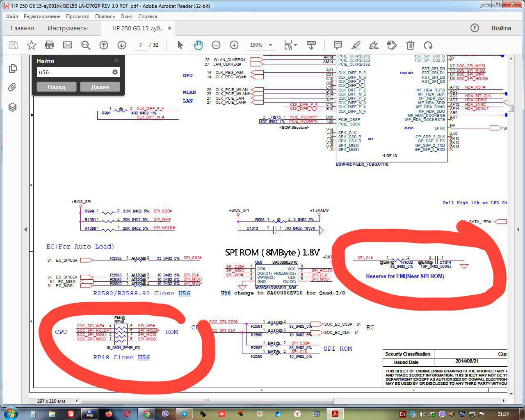Viewport: 525px width, 420px height.
Task: Click 'Reserve for EMI(Near SPI ROM)' text
Action: pos(405,276)
